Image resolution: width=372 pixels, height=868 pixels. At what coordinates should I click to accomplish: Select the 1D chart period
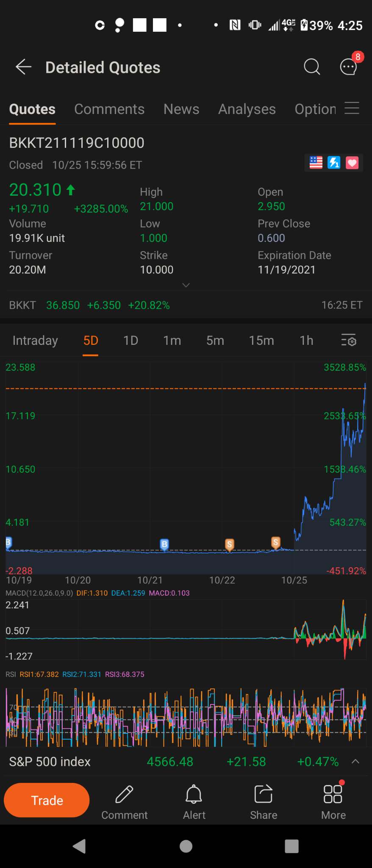[130, 341]
